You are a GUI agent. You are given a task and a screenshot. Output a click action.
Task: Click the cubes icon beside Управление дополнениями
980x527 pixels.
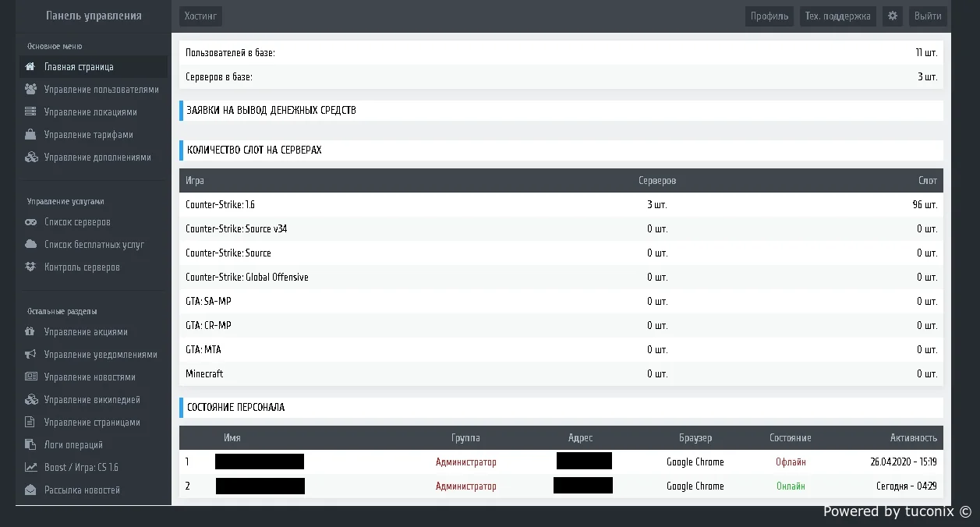[30, 157]
